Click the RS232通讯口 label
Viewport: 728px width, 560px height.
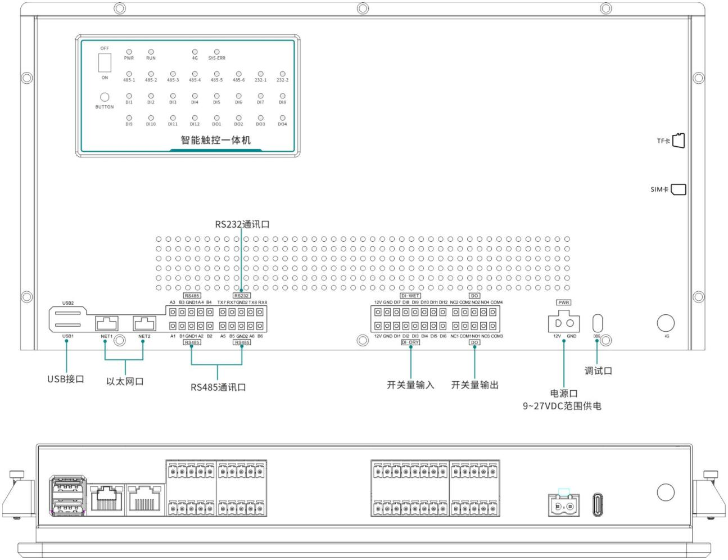(x=242, y=224)
